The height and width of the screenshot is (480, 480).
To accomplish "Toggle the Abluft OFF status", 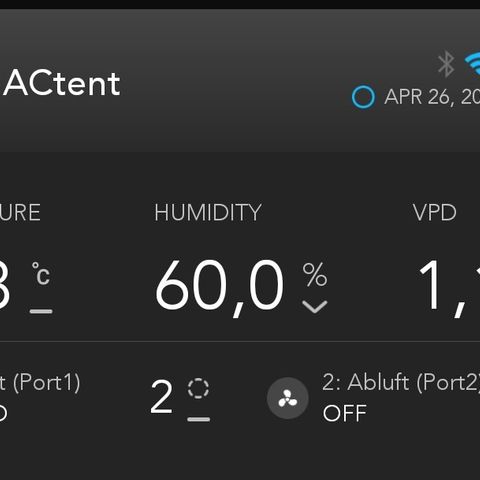I will coord(345,413).
